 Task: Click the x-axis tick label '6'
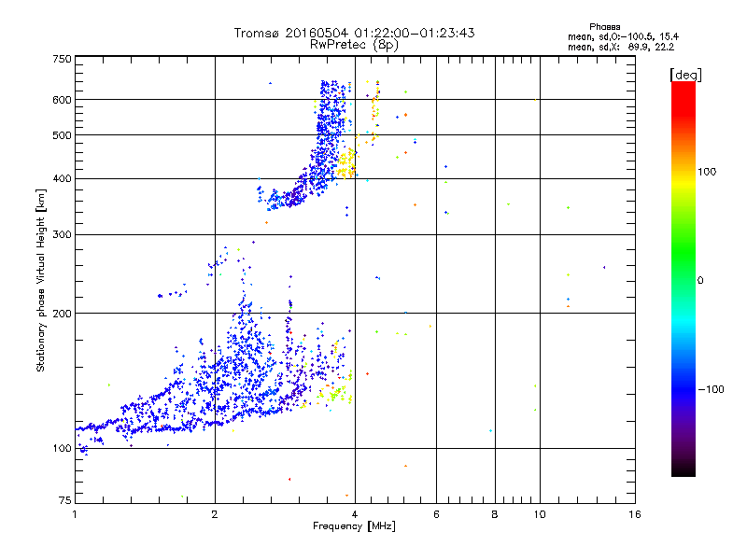point(436,514)
